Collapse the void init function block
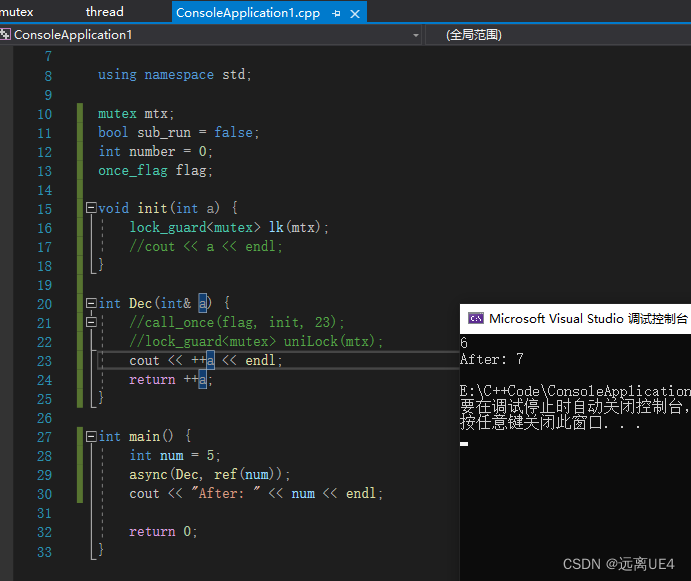 tap(91, 208)
